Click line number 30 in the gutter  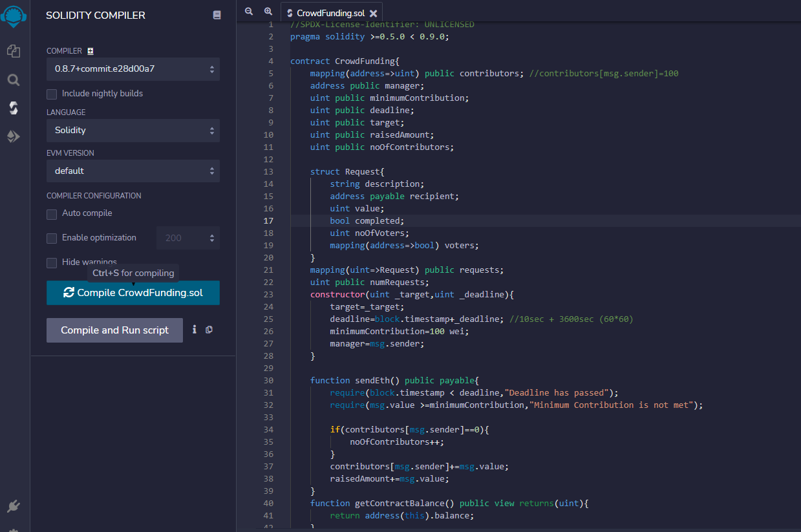click(268, 380)
